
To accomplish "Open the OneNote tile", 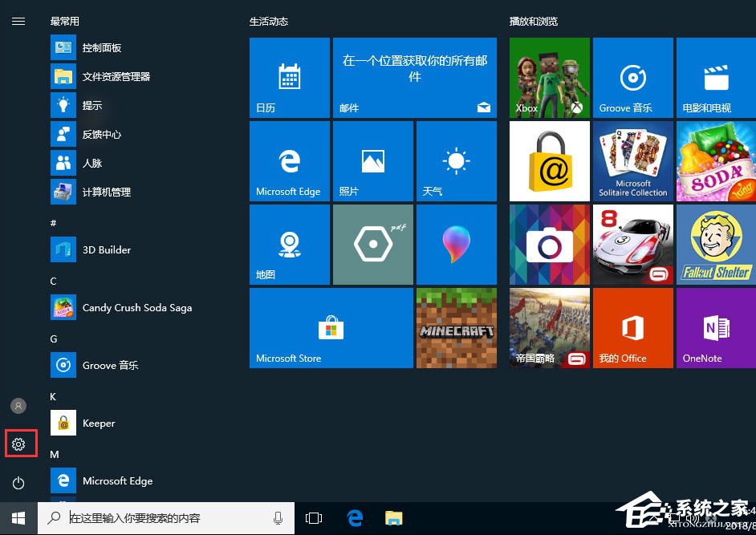I will coord(714,327).
